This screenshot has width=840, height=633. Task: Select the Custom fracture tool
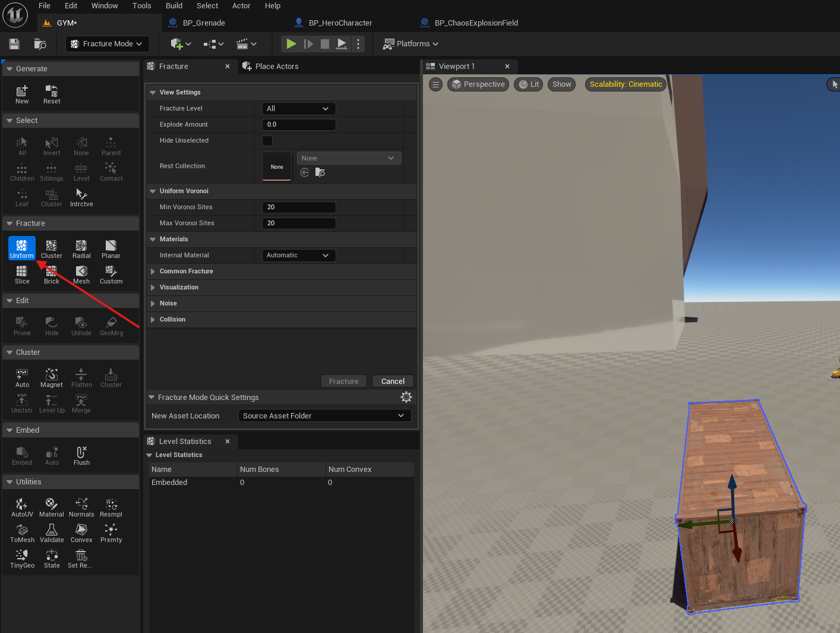pos(111,275)
